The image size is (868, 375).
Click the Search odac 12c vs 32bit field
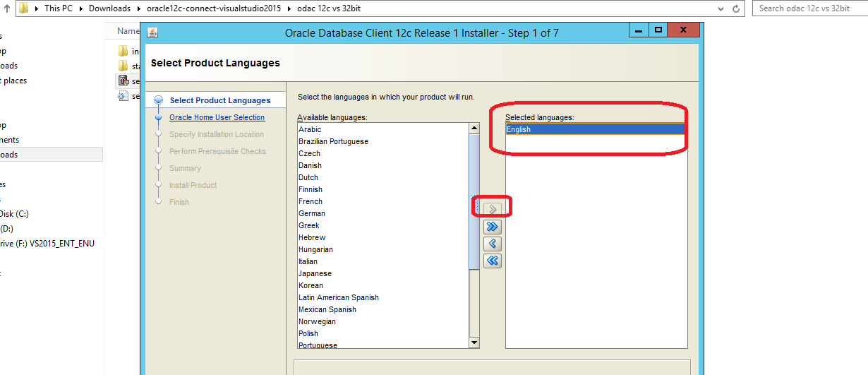pos(810,8)
